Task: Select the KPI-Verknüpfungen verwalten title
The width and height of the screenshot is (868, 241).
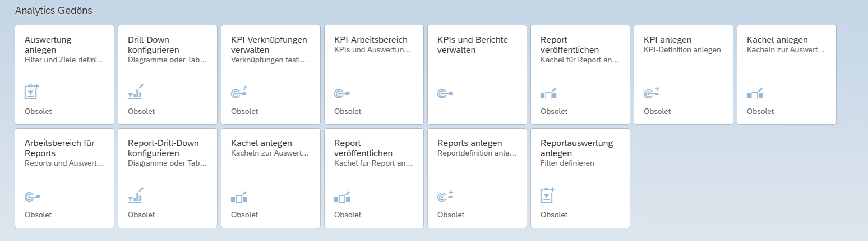Action: tap(269, 44)
